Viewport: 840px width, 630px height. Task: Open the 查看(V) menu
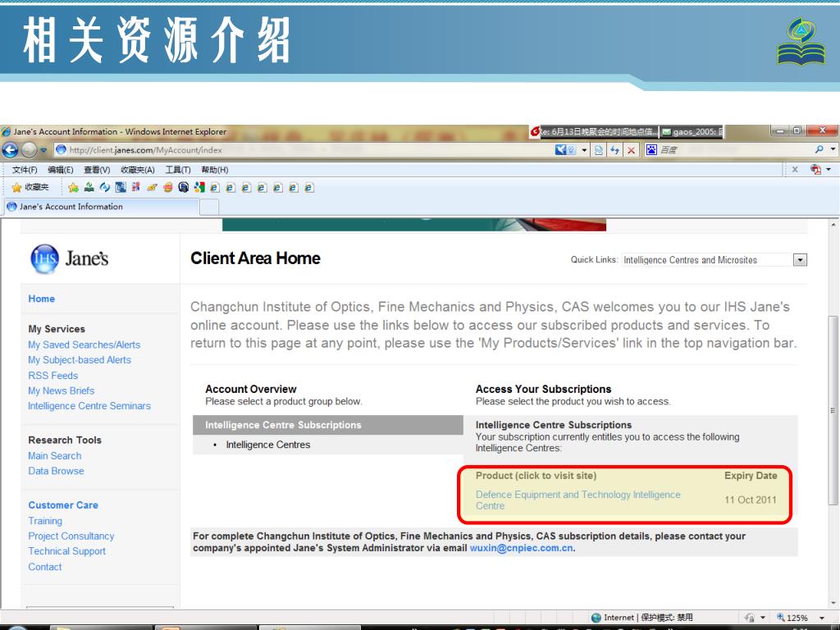[97, 170]
